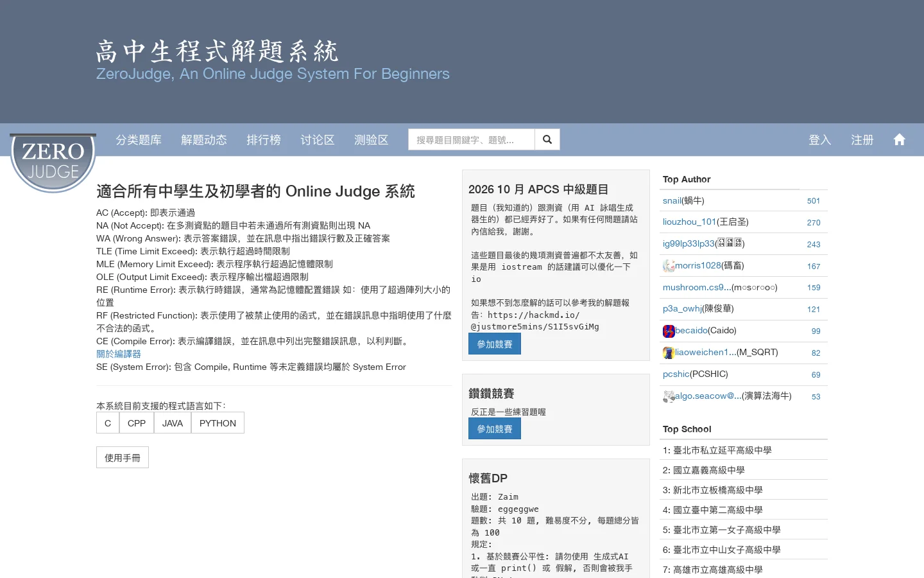This screenshot has height=578, width=924.
Task: Open 分类題库 menu
Action: (x=139, y=140)
